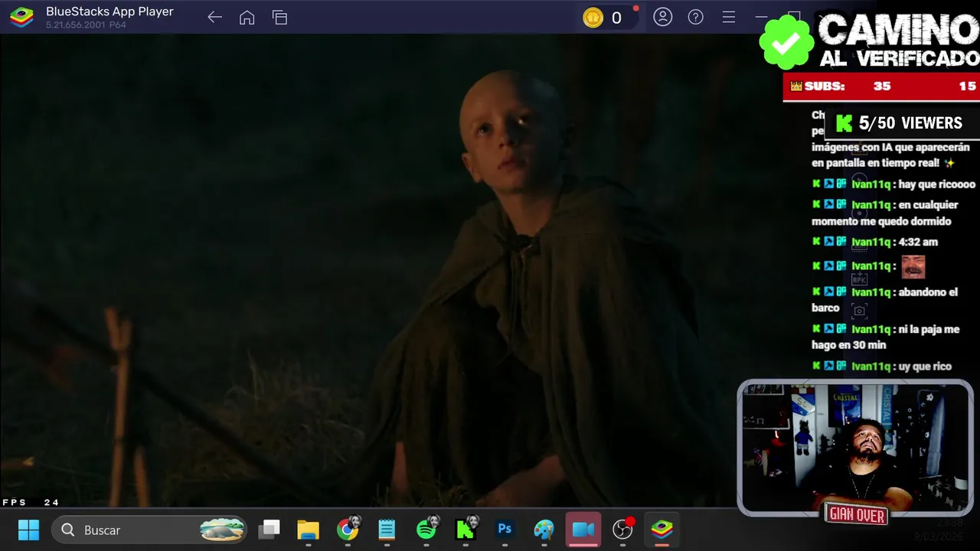Click the webcam overlay thumbnail

point(855,448)
